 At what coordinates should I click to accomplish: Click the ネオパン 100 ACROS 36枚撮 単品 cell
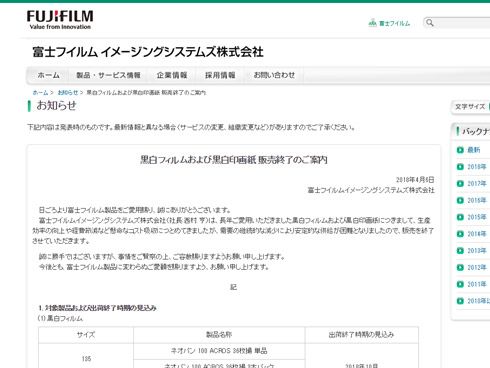219,351
